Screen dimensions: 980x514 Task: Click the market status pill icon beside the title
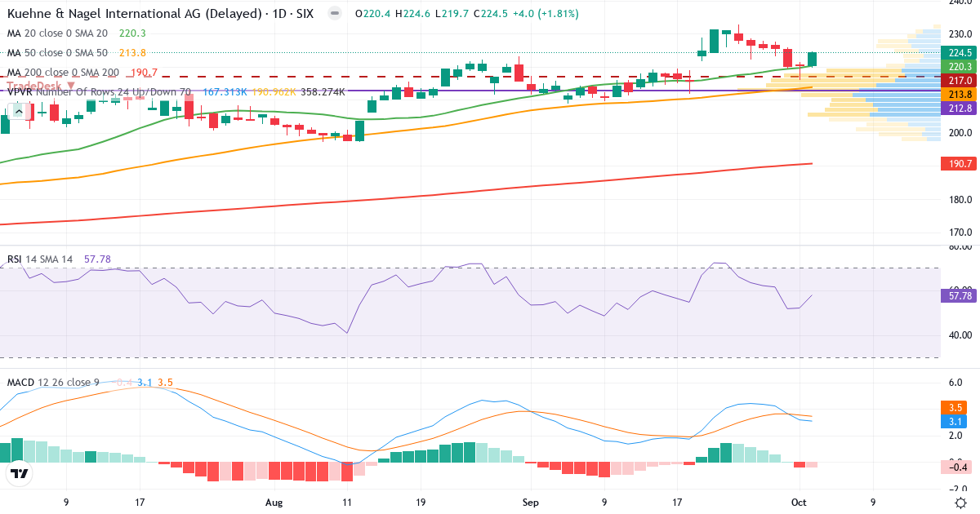[x=334, y=14]
